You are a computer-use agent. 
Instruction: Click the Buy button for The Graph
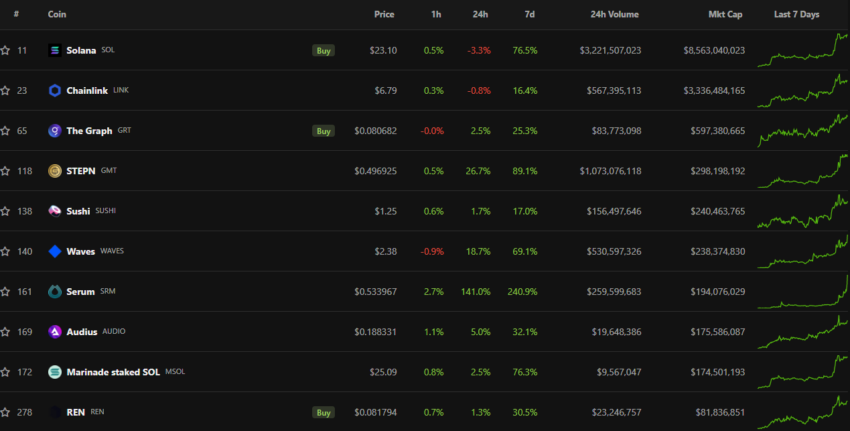point(323,131)
